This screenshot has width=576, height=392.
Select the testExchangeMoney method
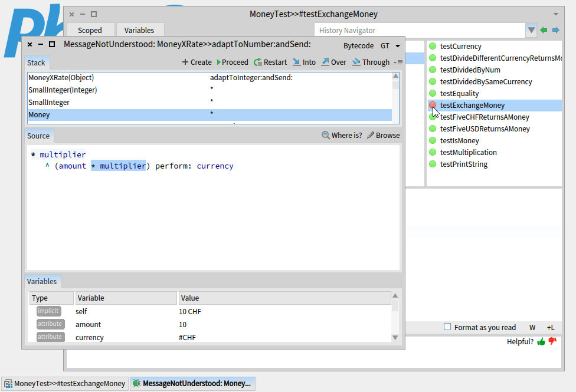pyautogui.click(x=495, y=106)
